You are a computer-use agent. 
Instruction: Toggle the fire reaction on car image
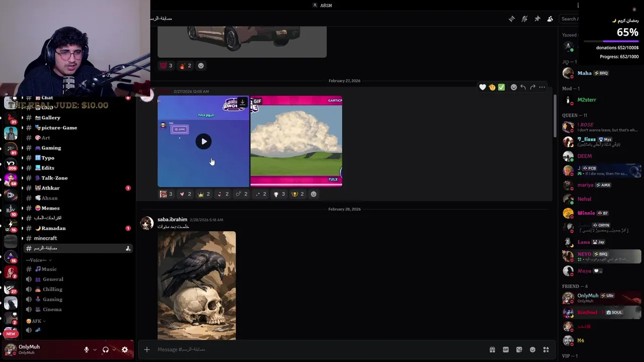tap(185, 65)
